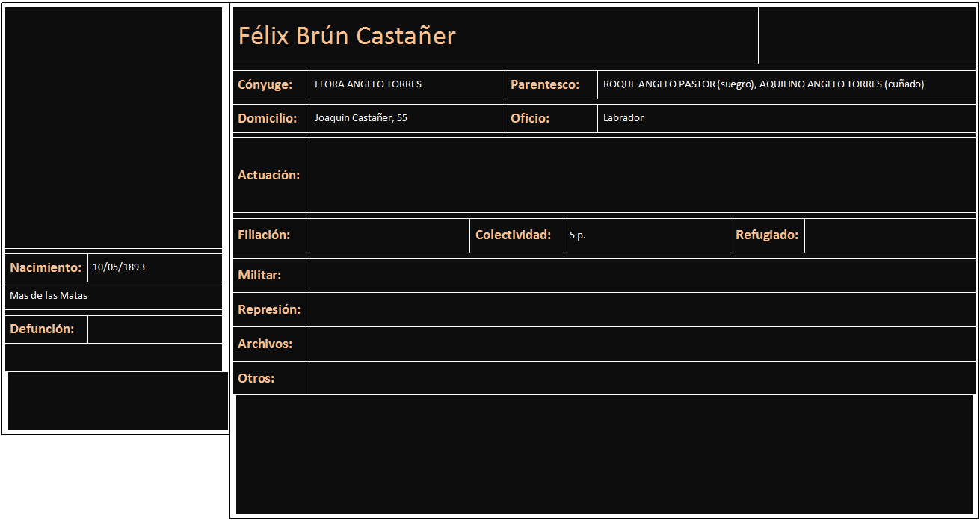Click the large blank area below Otros
The image size is (980, 520).
tap(604, 454)
